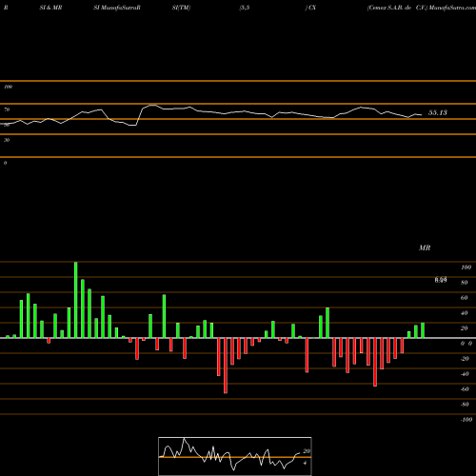This screenshot has height=476, width=476.
Task: Click the RSI value 55.13 label
Action: [x=438, y=112]
